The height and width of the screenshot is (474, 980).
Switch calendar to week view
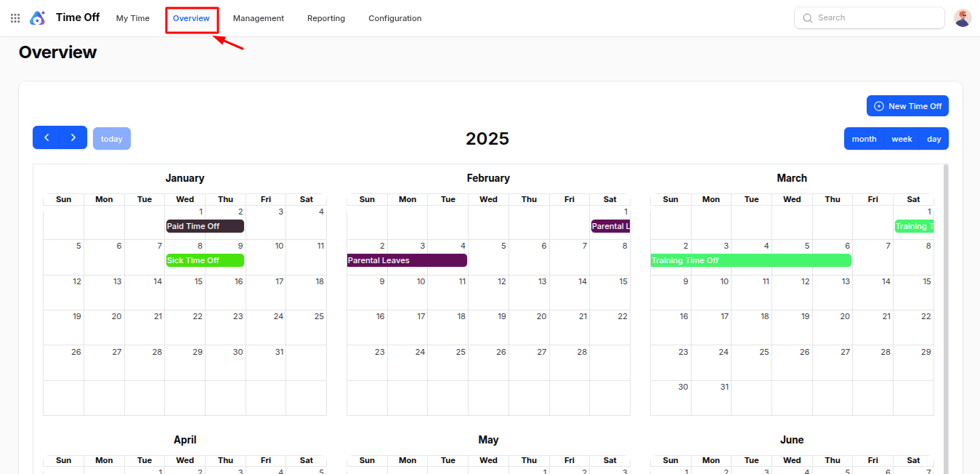[x=902, y=139]
